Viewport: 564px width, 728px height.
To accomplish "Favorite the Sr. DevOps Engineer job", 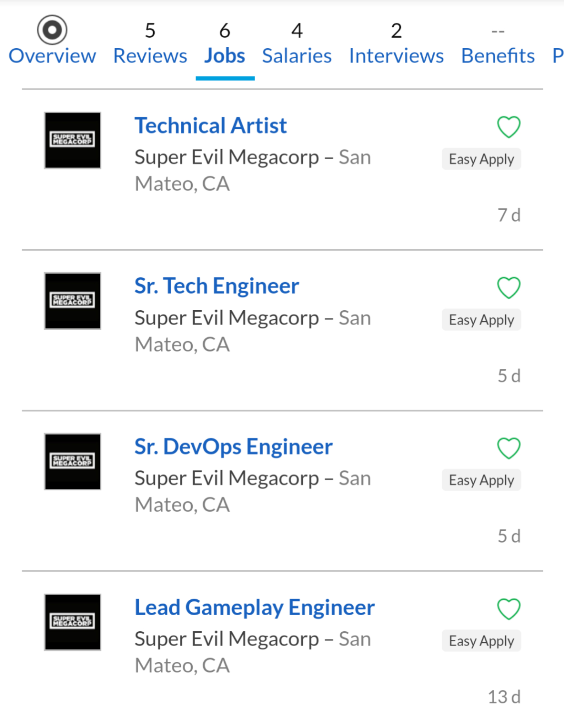I will point(509,448).
